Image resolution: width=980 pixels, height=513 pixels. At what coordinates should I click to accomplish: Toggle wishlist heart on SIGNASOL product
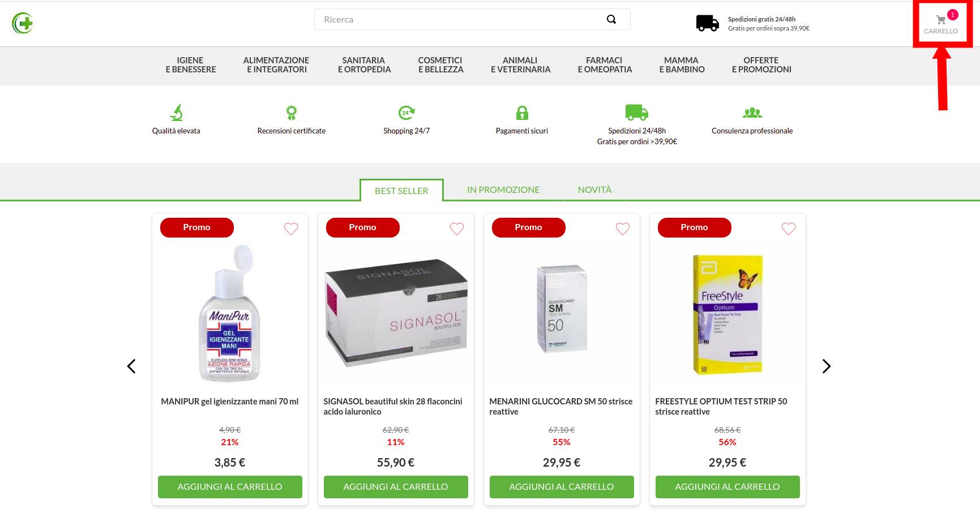click(457, 229)
